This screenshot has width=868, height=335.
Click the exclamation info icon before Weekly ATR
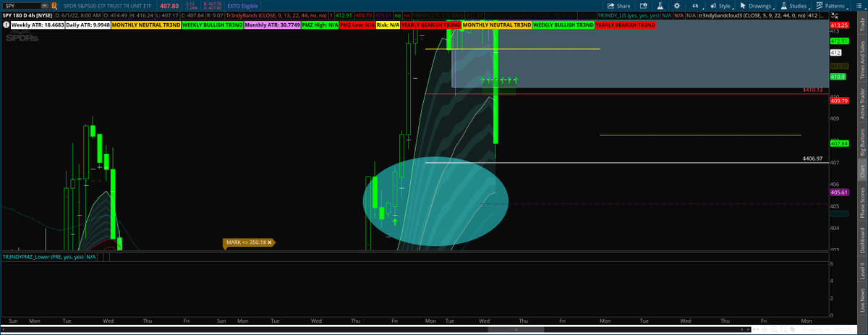pyautogui.click(x=6, y=25)
